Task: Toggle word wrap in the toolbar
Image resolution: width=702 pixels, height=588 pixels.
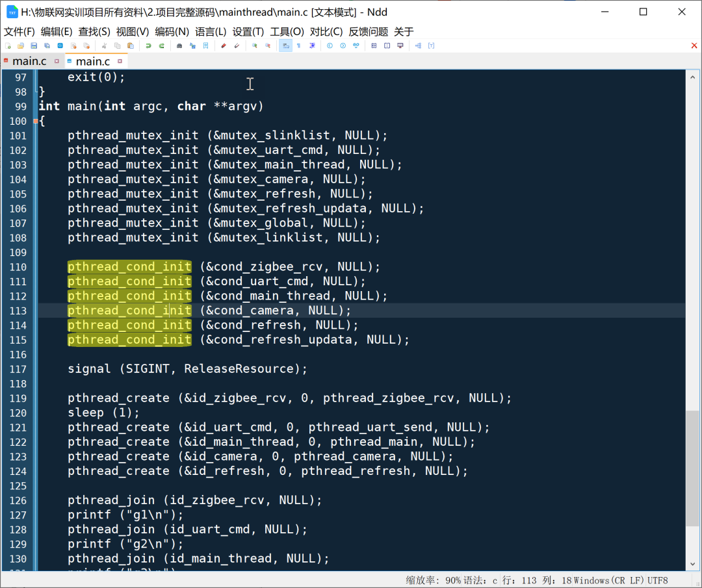Action: 285,45
